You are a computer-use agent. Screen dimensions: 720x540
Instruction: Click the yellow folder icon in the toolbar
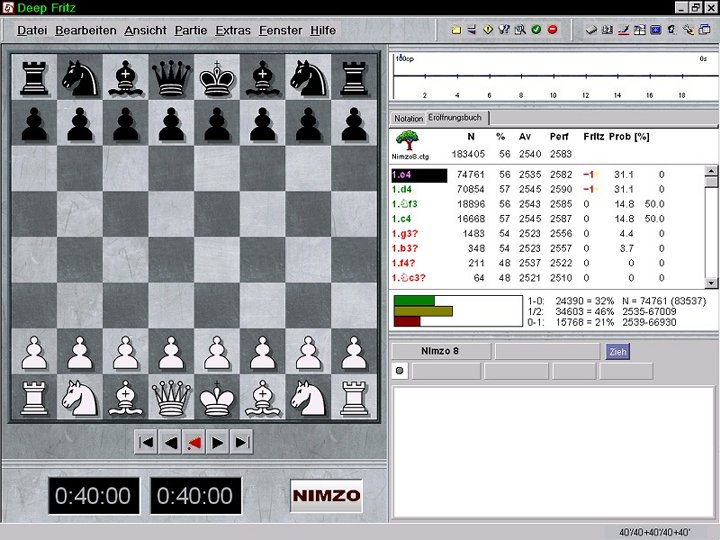pyautogui.click(x=456, y=30)
